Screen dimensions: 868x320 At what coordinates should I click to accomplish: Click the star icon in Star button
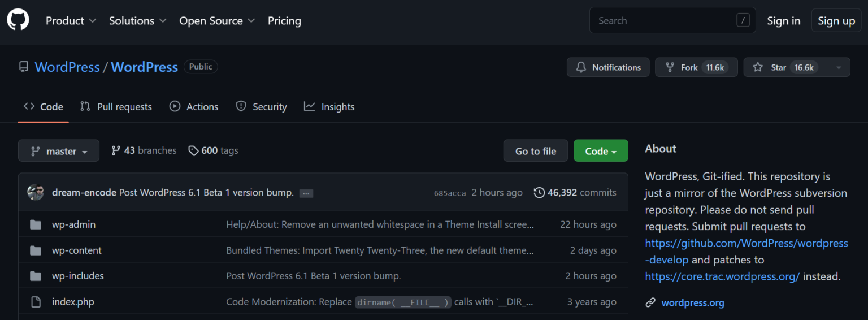(758, 67)
